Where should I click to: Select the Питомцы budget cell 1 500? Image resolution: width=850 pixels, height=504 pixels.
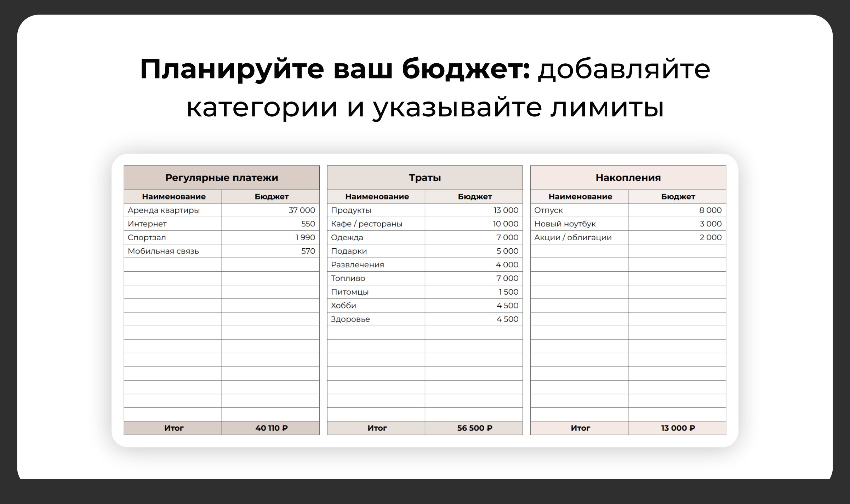click(x=474, y=292)
